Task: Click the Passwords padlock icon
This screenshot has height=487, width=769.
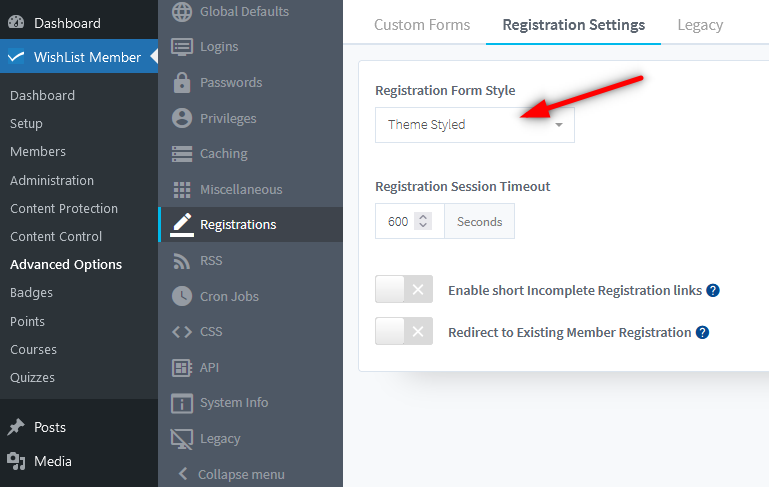Action: (181, 83)
